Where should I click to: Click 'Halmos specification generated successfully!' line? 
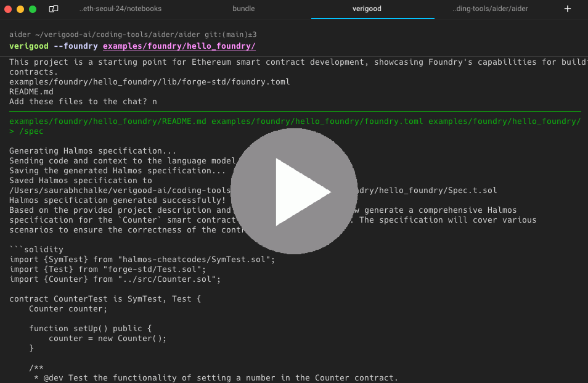117,200
